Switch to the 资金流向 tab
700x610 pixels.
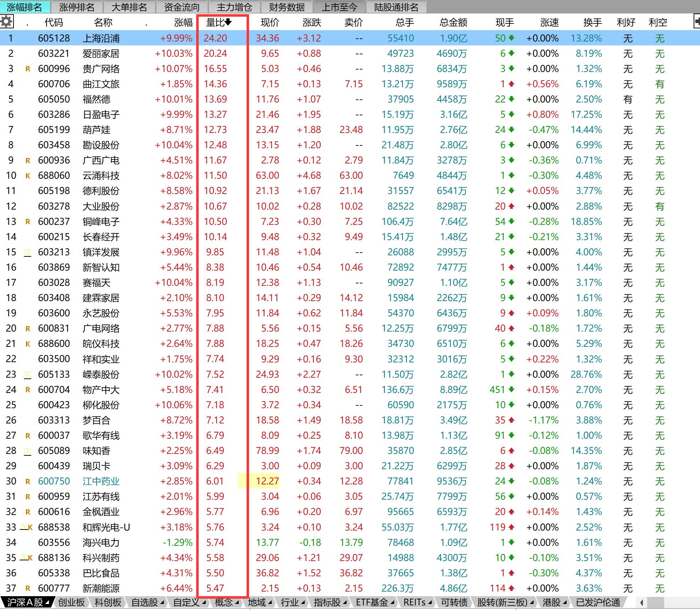[182, 7]
